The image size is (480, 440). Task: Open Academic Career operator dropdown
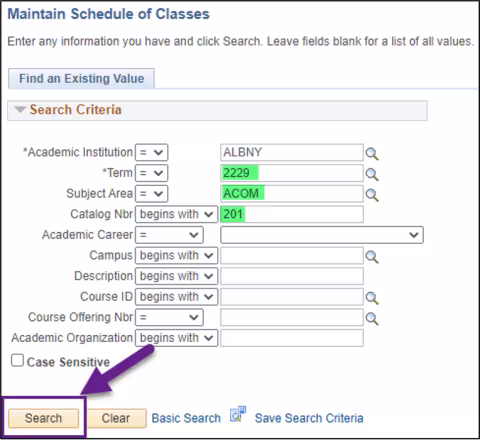click(169, 235)
